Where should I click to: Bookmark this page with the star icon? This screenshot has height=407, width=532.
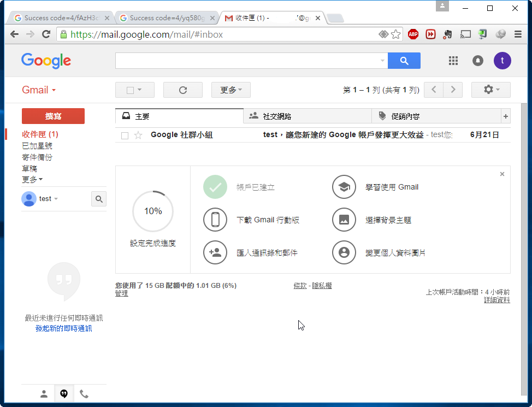pos(395,34)
